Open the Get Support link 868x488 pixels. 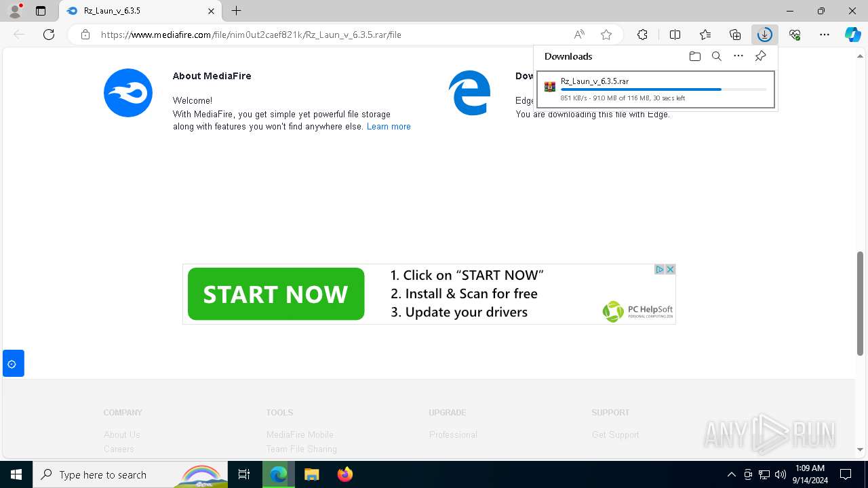(615, 434)
